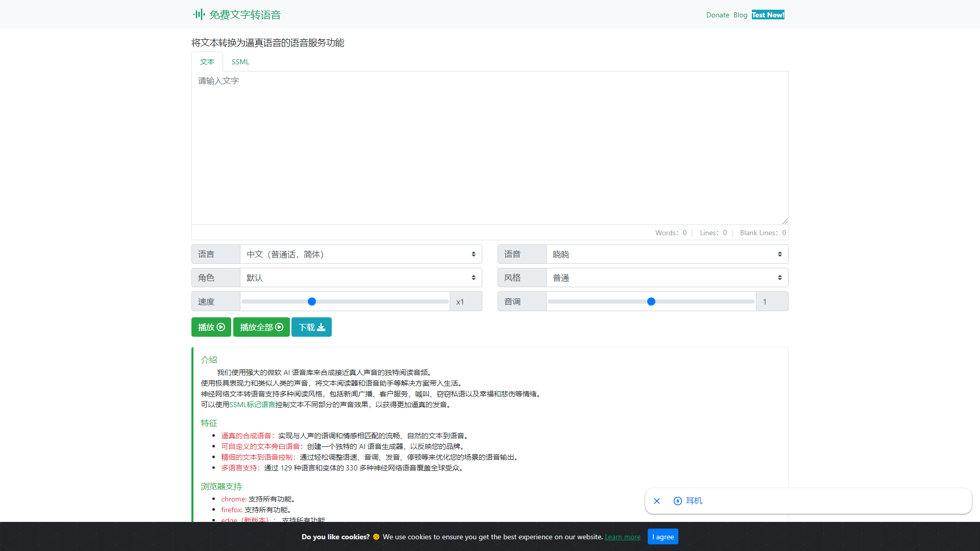Click the Donate link
This screenshot has height=551, width=980.
coord(717,15)
